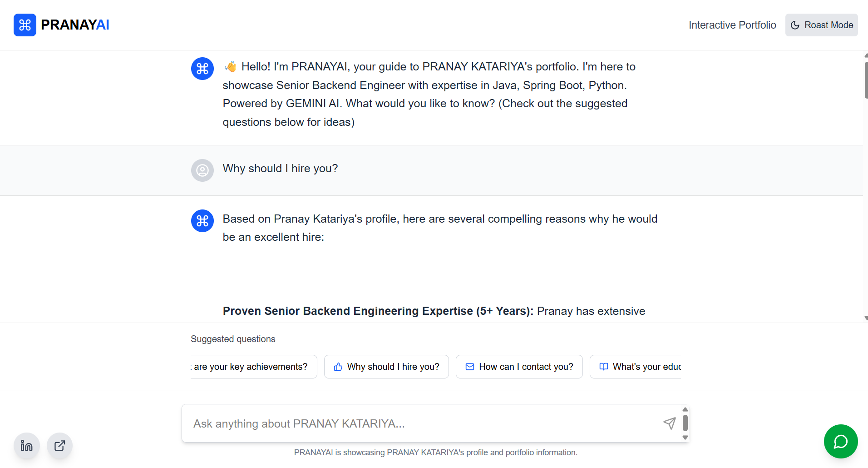Screen dimensions: 868x468
Task: Choose 'How can I contact you?' suggestion
Action: pos(519,367)
